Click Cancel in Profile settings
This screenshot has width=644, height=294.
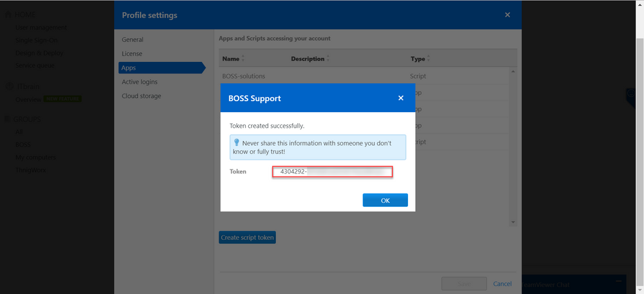(502, 284)
